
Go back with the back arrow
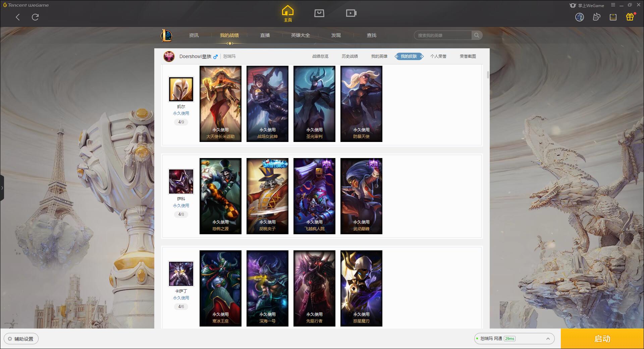coord(18,17)
